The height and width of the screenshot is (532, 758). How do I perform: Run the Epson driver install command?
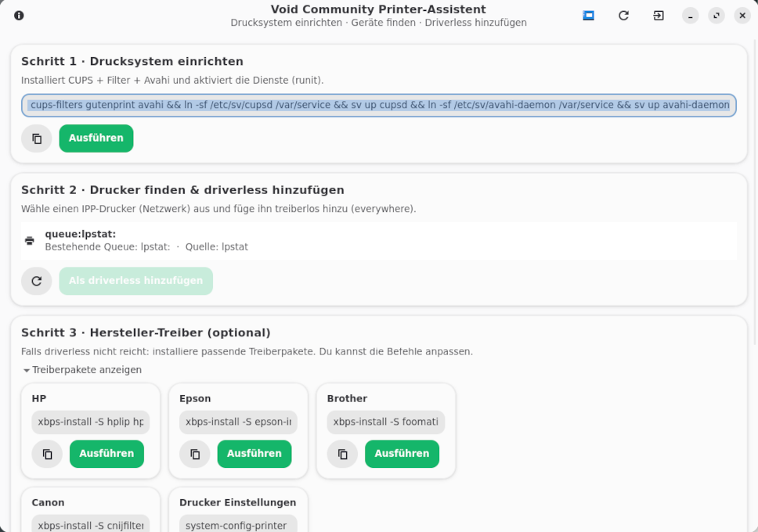coord(254,454)
